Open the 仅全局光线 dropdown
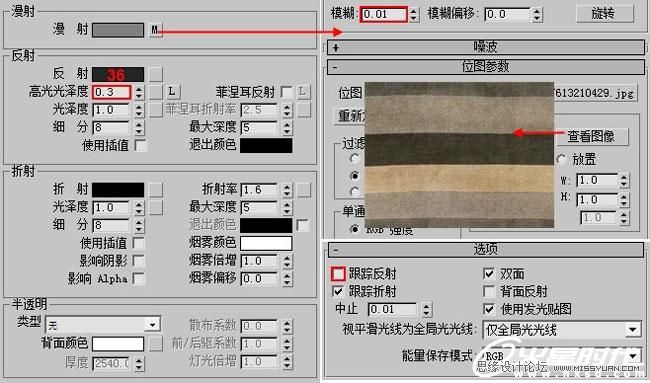 pos(562,330)
